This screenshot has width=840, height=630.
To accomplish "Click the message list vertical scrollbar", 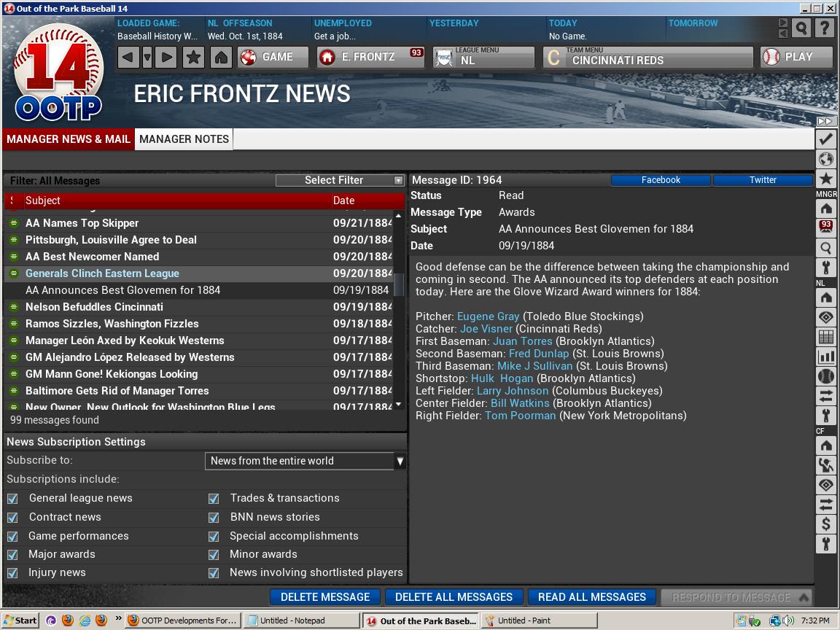I will [398, 306].
